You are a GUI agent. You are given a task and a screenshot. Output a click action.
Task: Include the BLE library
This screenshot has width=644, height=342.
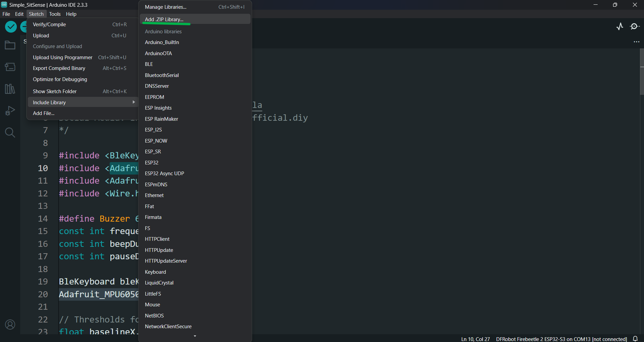tap(195, 64)
